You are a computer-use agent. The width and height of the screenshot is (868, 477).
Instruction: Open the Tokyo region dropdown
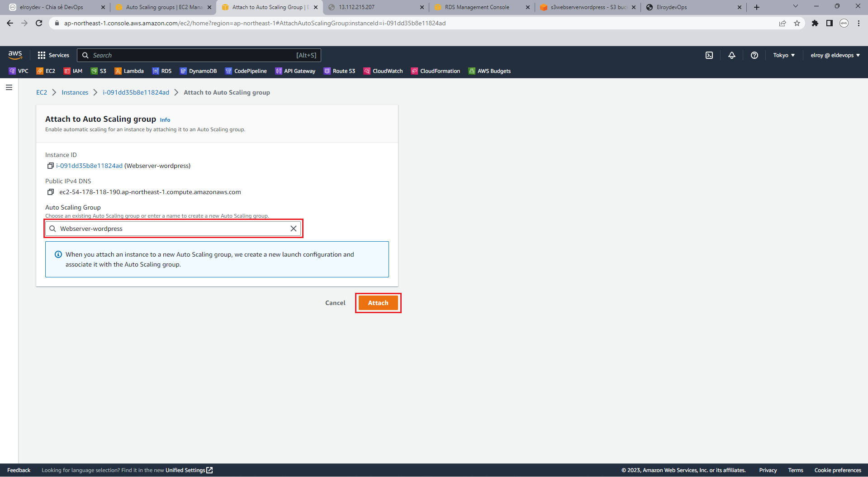[x=784, y=55]
